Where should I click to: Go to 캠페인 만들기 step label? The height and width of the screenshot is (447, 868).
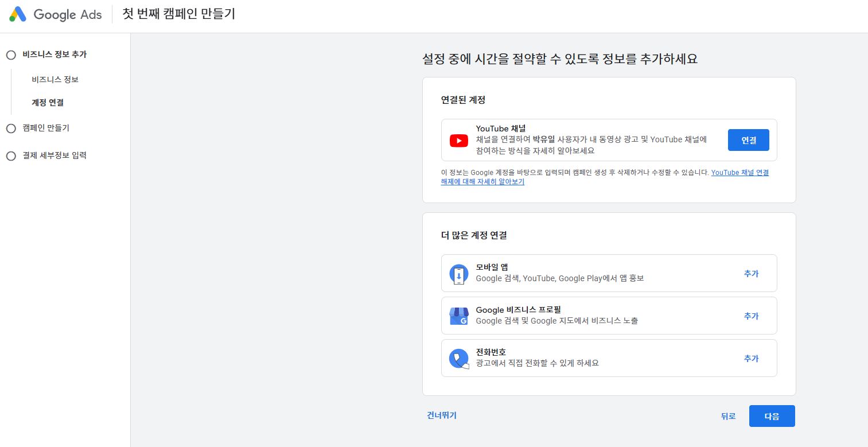[x=46, y=128]
